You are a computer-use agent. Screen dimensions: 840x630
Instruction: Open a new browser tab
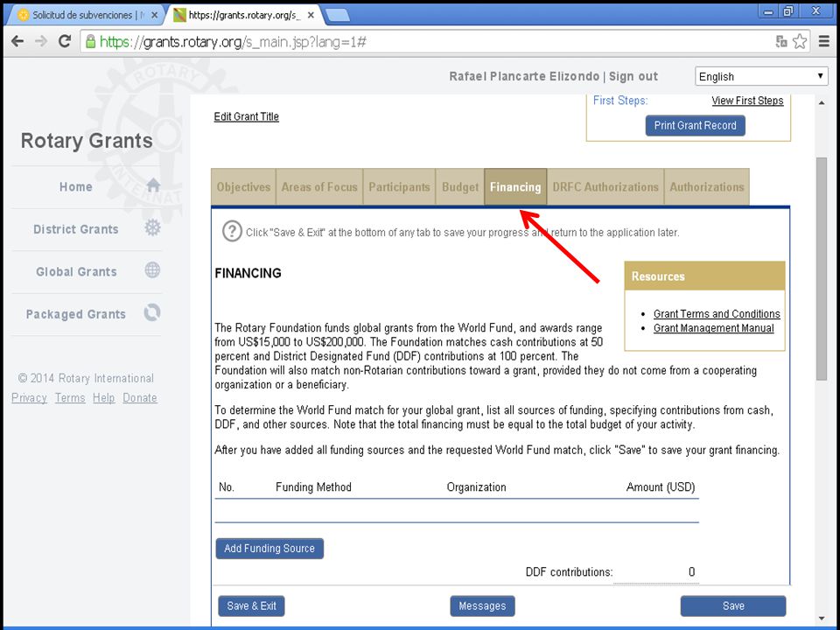338,16
